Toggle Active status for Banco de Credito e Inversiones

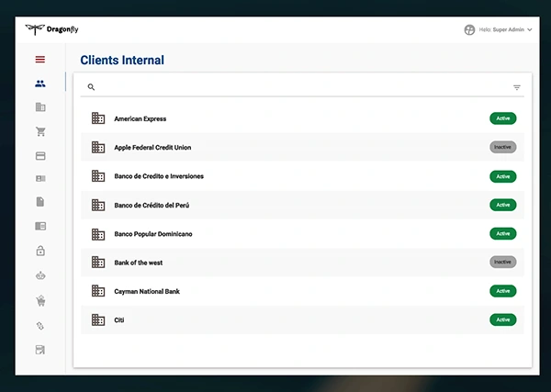tap(503, 176)
